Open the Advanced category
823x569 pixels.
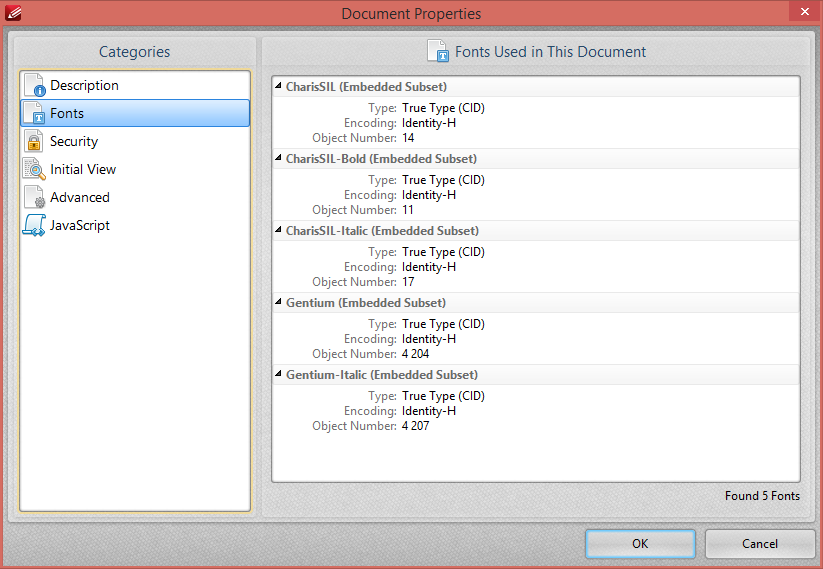coord(135,197)
